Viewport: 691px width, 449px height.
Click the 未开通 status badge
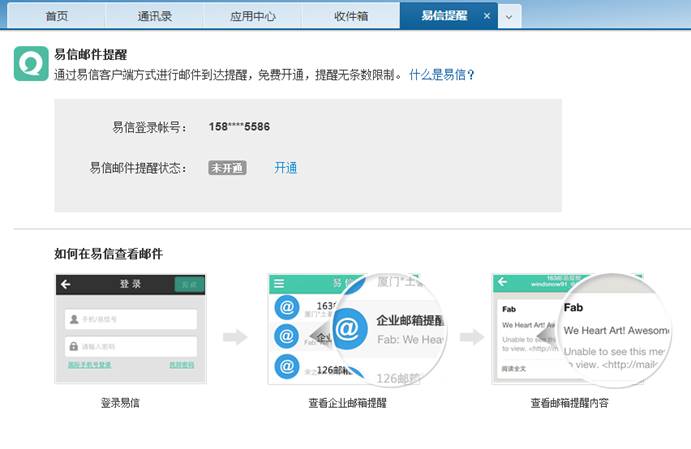[227, 168]
